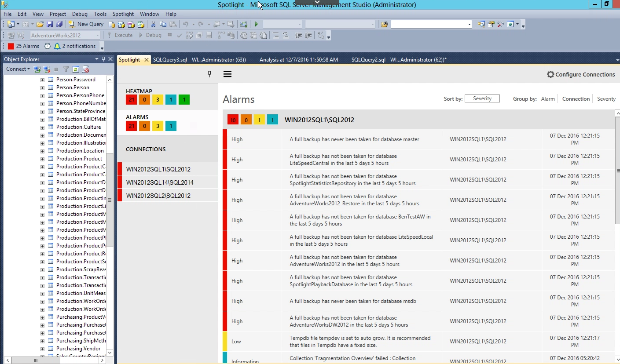Click the Find in Files toolbar icon
The image size is (620, 364).
[385, 24]
